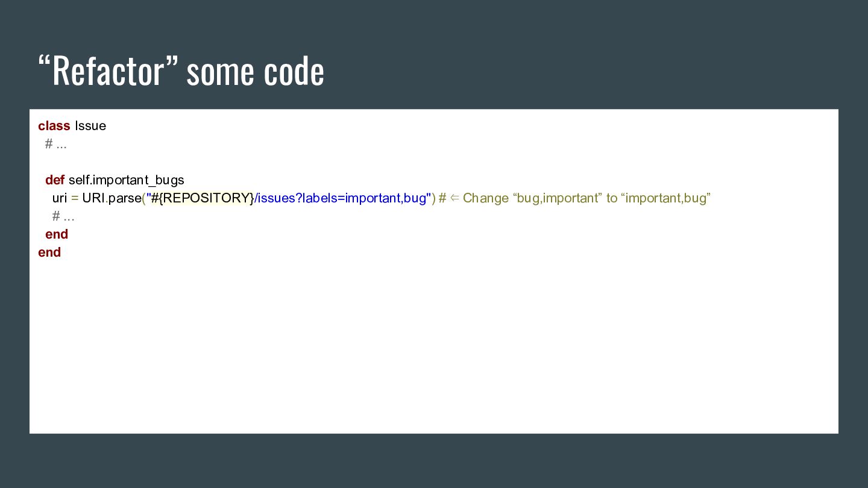
Task: Click the 'def' keyword
Action: (55, 180)
